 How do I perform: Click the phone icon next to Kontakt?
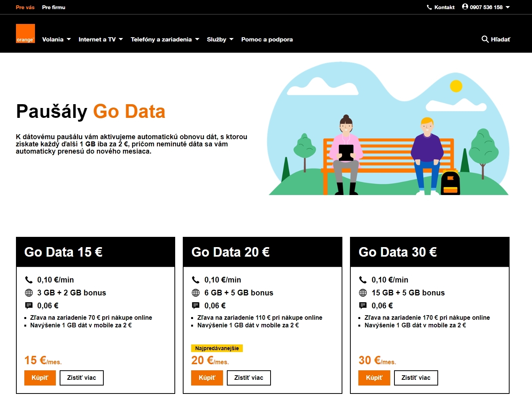(x=429, y=7)
